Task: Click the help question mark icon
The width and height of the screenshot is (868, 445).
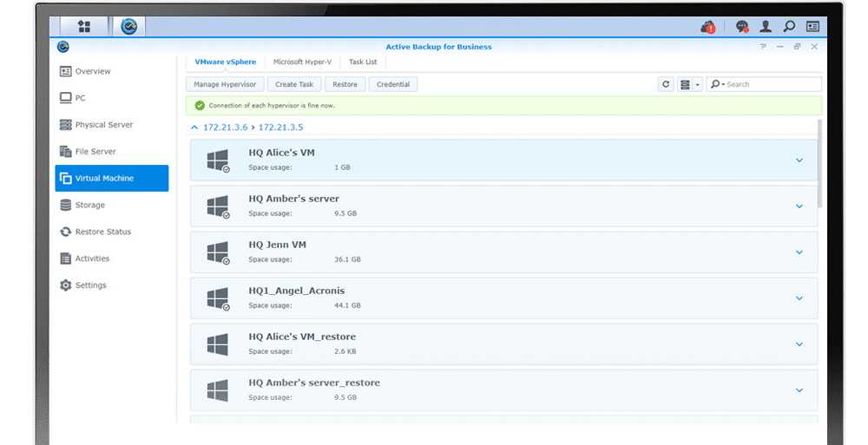Action: [x=763, y=47]
